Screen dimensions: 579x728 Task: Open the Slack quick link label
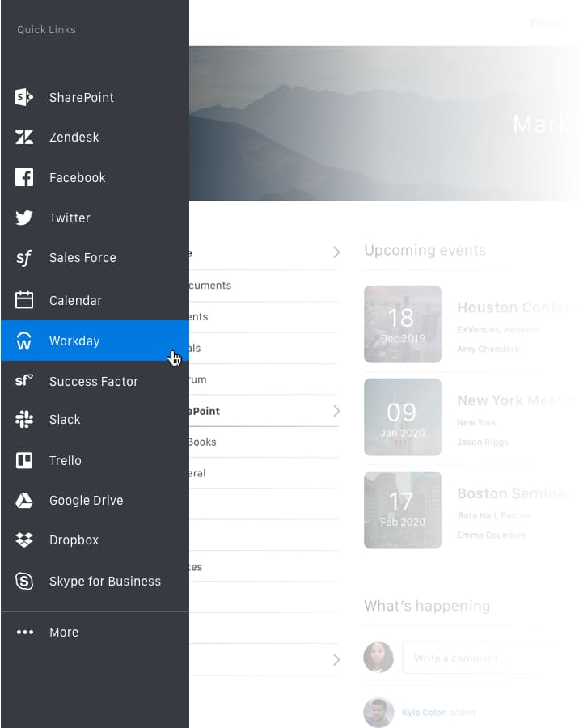click(x=65, y=419)
